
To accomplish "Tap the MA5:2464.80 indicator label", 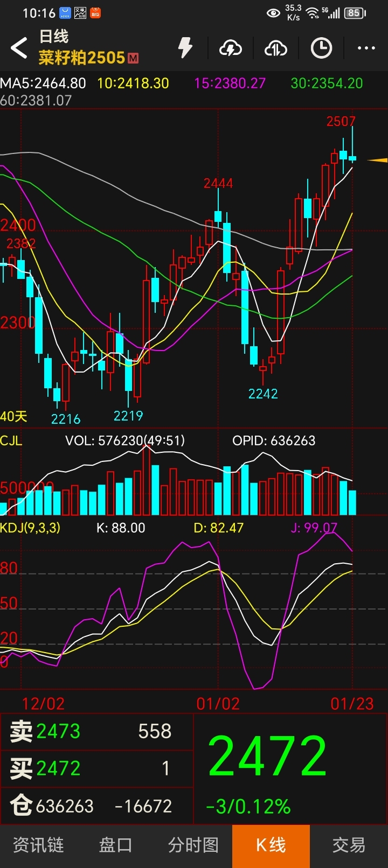I will click(x=43, y=83).
